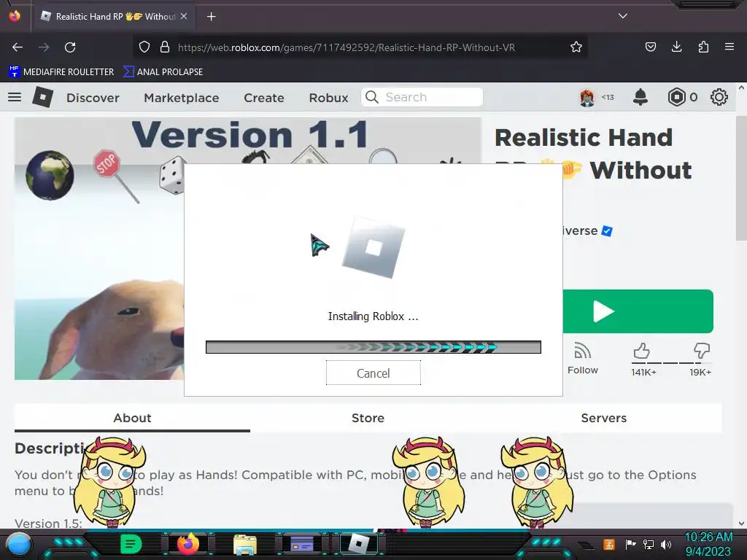Go to the Discover page

coord(93,98)
